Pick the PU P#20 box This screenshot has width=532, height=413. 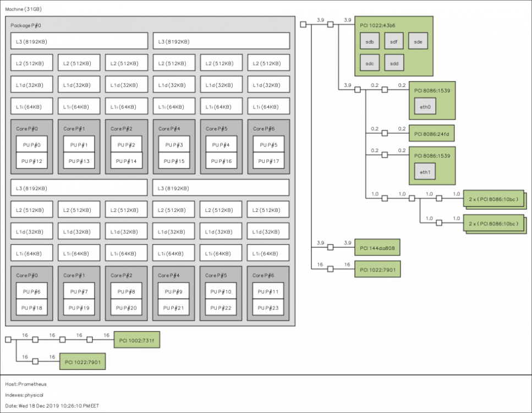point(126,308)
